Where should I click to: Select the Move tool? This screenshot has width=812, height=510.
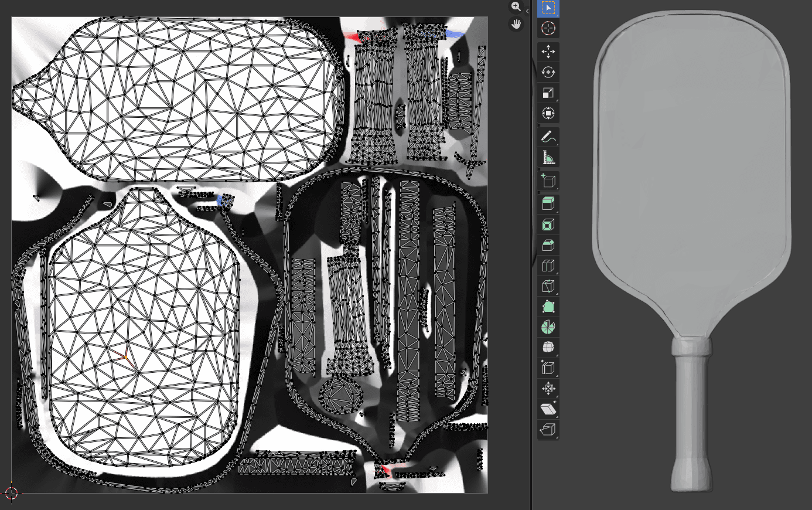click(548, 52)
